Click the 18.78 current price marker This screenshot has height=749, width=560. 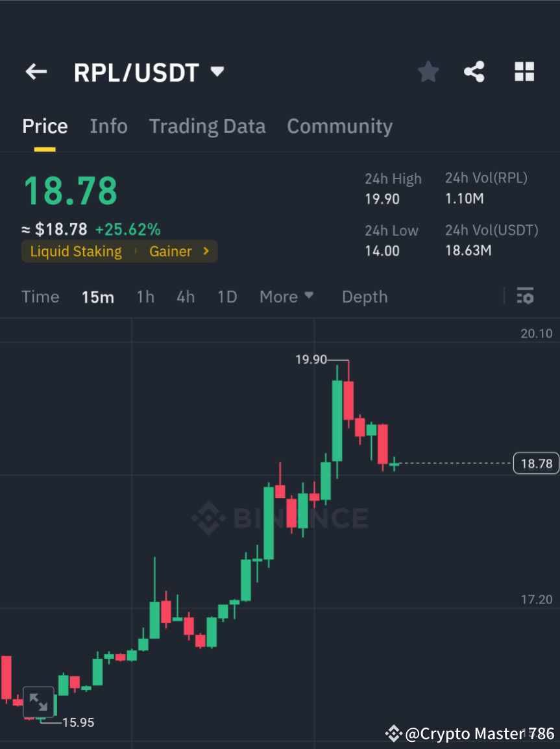click(x=536, y=463)
